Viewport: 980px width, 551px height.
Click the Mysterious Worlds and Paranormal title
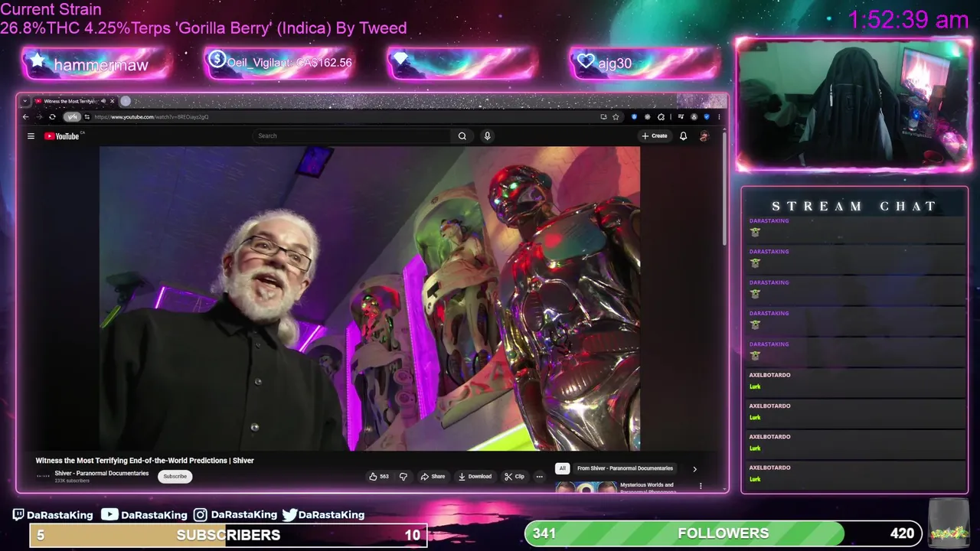click(647, 487)
